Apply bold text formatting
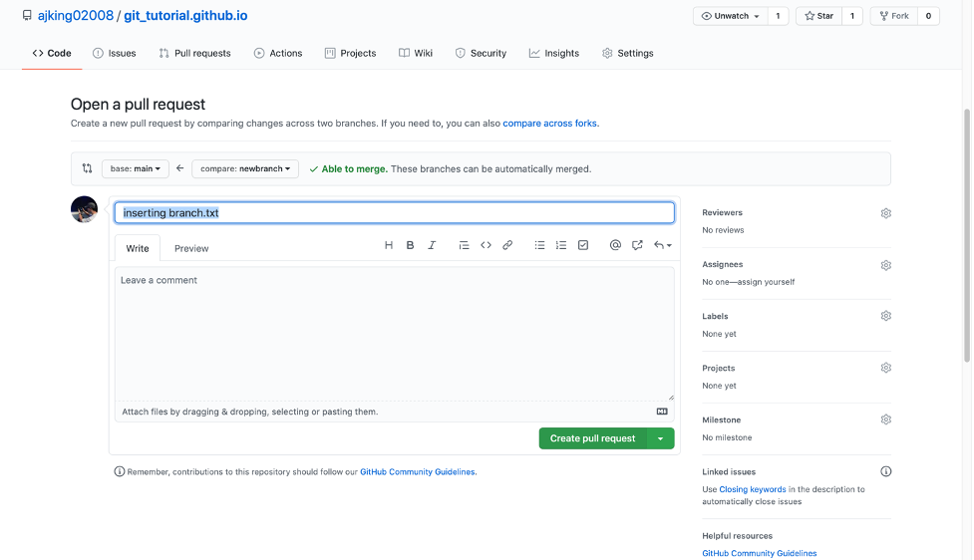The image size is (974, 560). point(410,245)
